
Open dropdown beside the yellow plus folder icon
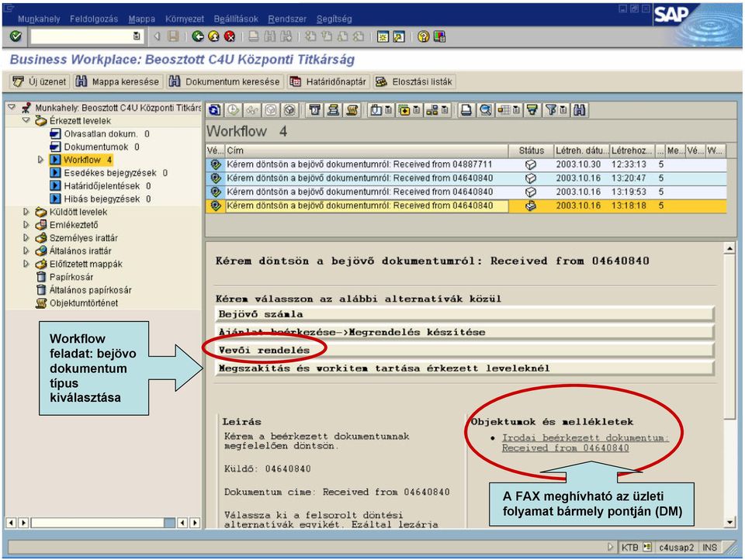pos(416,110)
